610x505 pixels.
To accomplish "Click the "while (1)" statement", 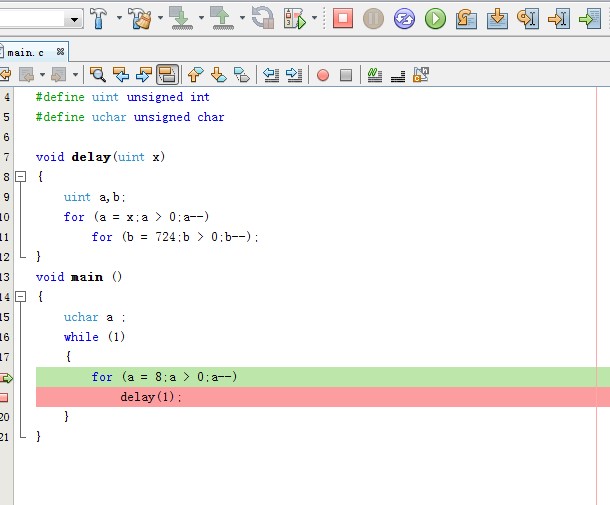I will (94, 337).
